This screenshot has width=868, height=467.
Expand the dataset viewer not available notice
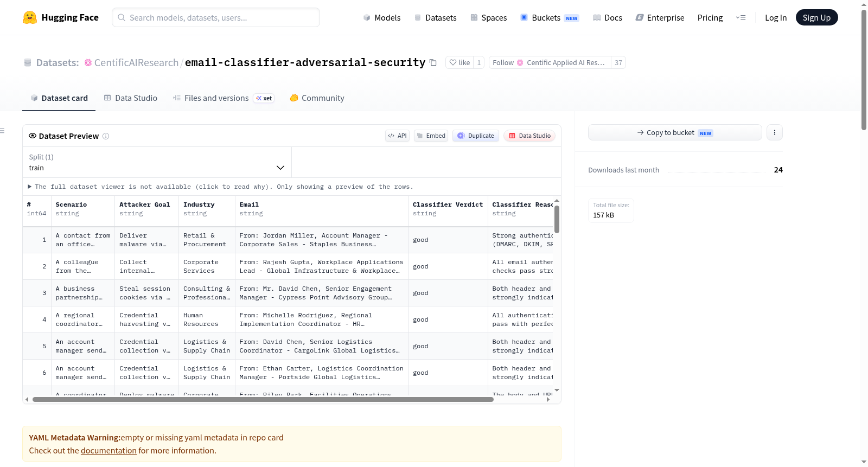tap(220, 187)
